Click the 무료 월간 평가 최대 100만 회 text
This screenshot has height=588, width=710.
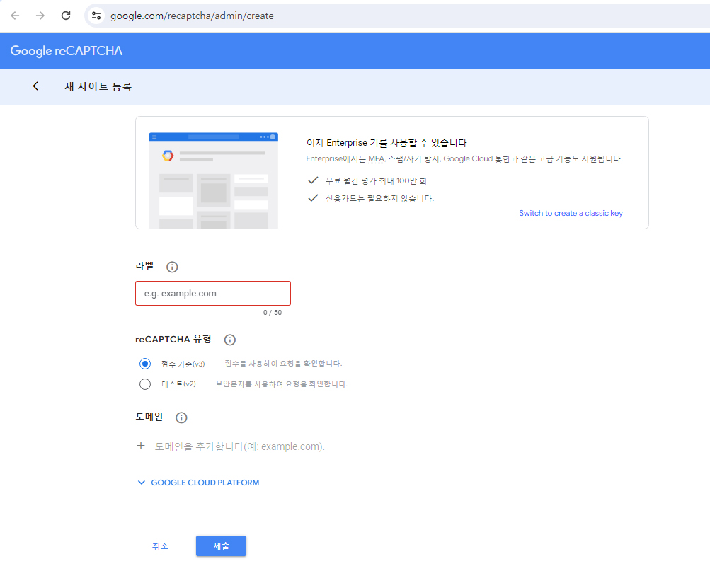pyautogui.click(x=376, y=180)
